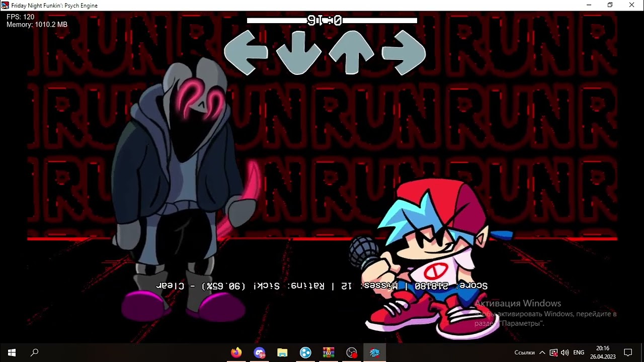Open the blue circular app in taskbar

point(305,352)
